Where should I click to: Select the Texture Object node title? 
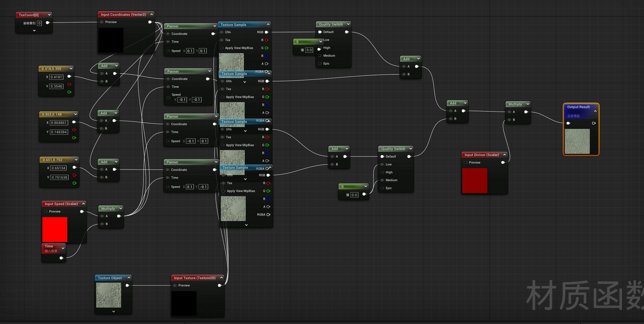tap(110, 278)
